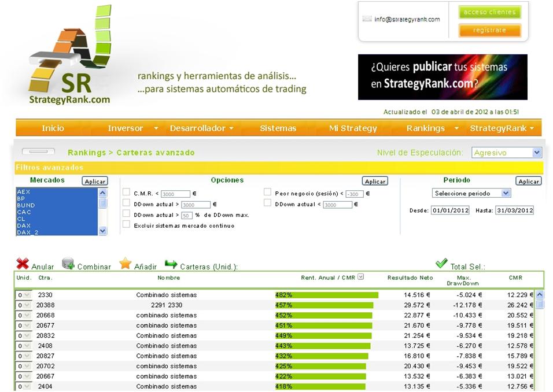553x392 pixels.
Task: Click the green arrow Carteras icon
Action: click(x=171, y=264)
